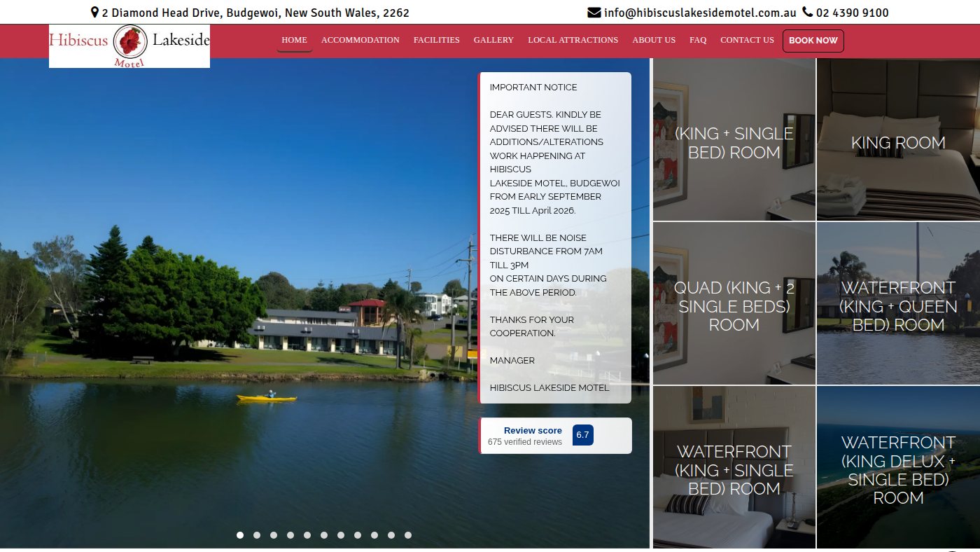Click the yellow kayak in the hero photo
The height and width of the screenshot is (552, 980).
click(x=267, y=397)
